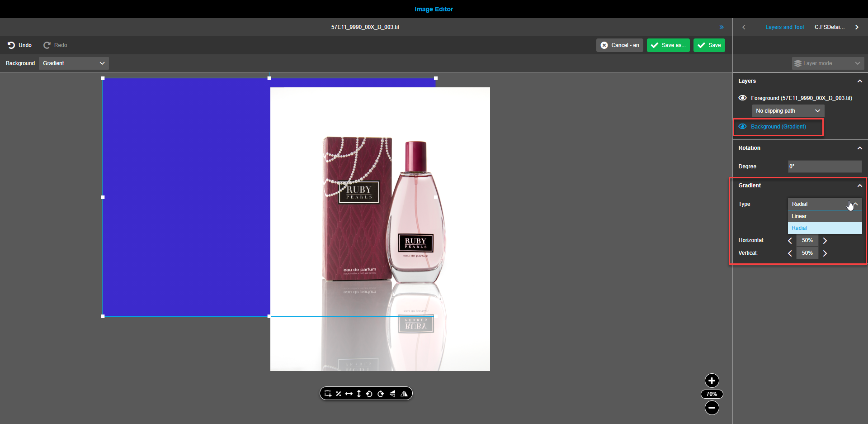
Task: Flip the image vertically
Action: click(x=392, y=393)
